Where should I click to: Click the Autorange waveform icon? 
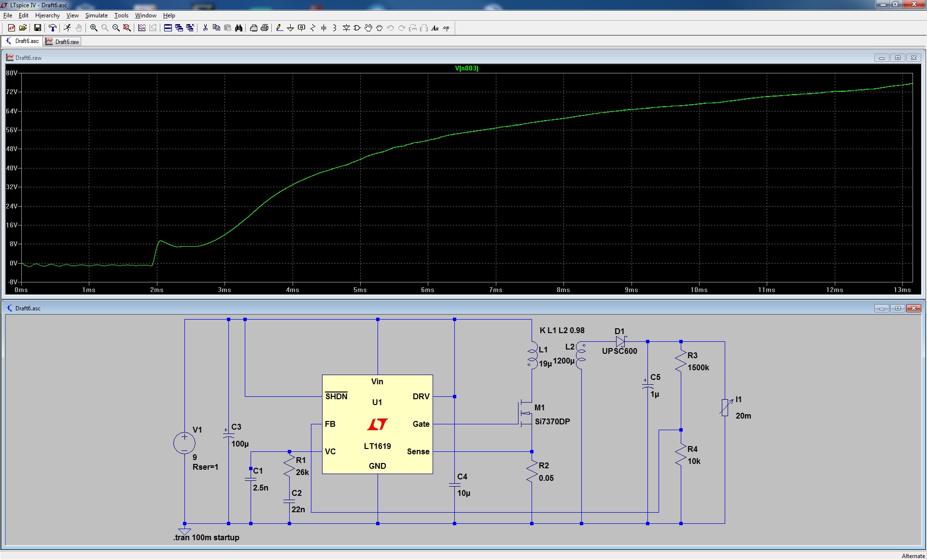tap(142, 28)
